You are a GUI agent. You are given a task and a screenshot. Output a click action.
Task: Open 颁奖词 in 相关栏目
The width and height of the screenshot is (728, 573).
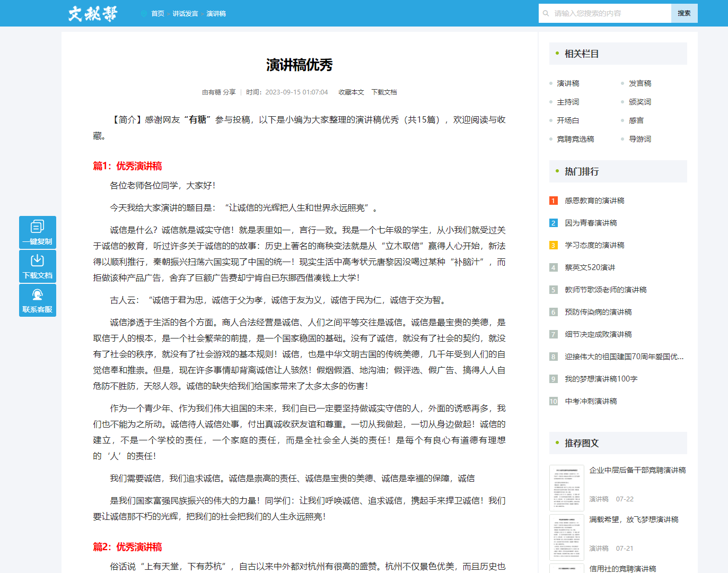pos(640,102)
